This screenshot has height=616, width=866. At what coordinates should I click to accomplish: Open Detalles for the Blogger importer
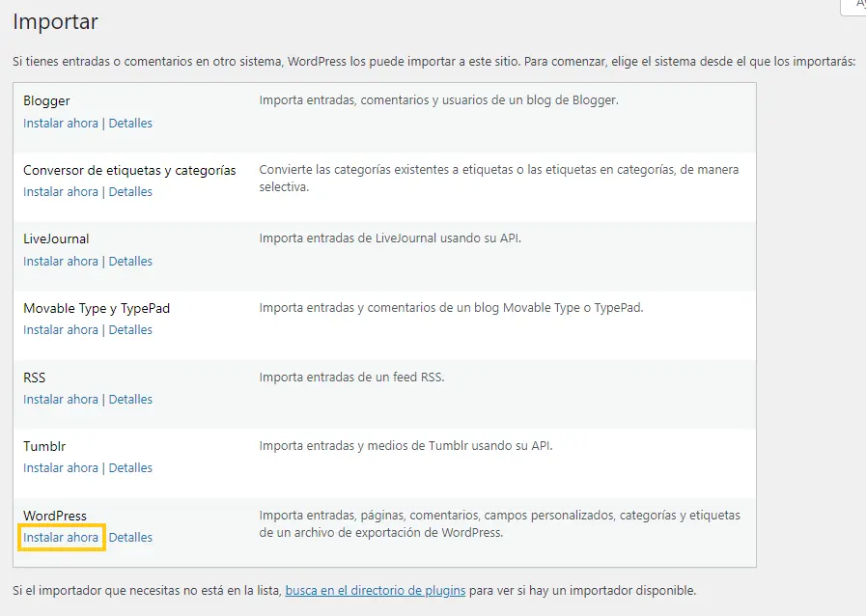tap(130, 124)
